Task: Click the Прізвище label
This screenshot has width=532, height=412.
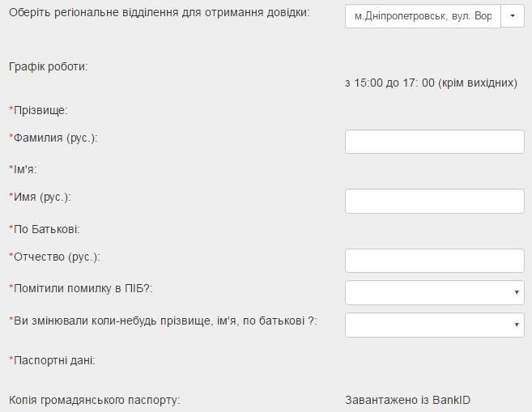Action: [x=38, y=110]
